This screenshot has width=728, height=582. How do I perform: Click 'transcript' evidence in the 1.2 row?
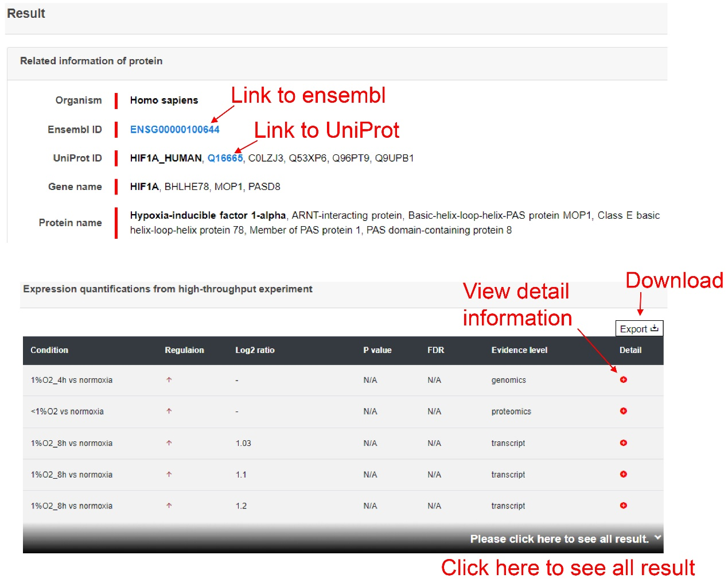click(508, 506)
